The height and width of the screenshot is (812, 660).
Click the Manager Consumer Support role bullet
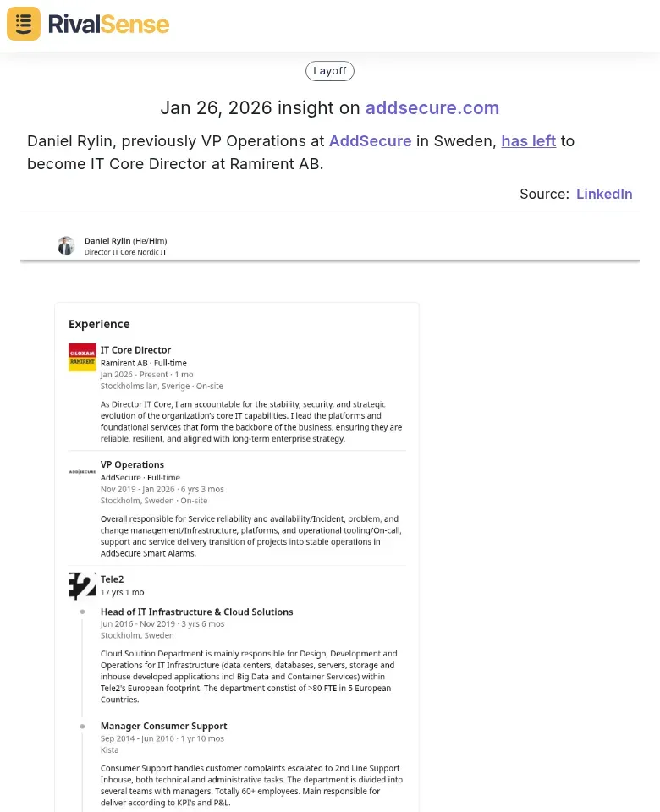point(82,726)
